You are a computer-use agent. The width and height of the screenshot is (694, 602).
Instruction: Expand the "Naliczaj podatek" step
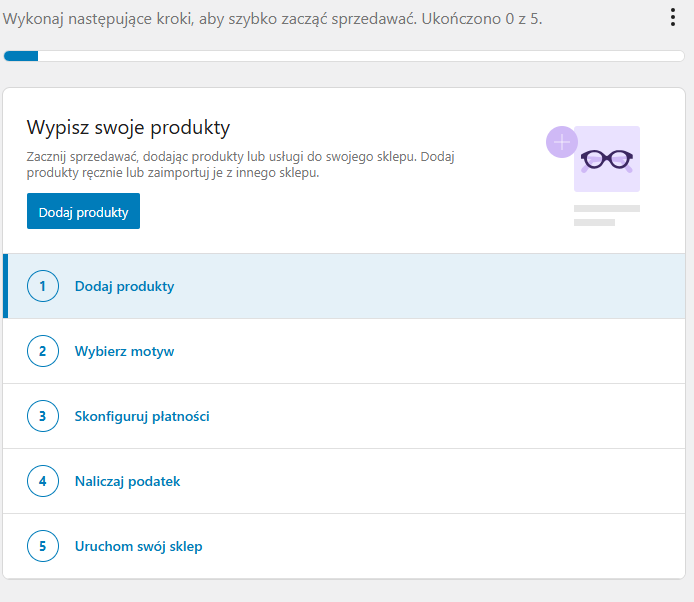coord(127,481)
